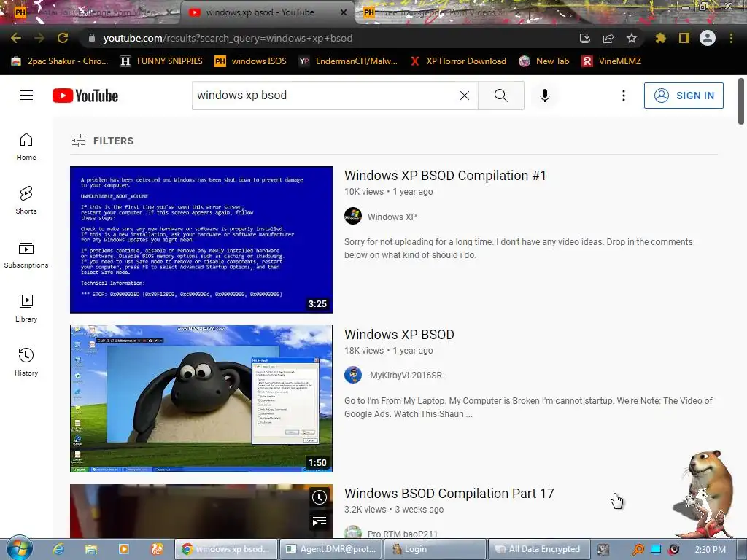Open the '2pac Shakur - Chro...' bookmark
Image resolution: width=747 pixels, height=560 pixels.
pyautogui.click(x=60, y=61)
